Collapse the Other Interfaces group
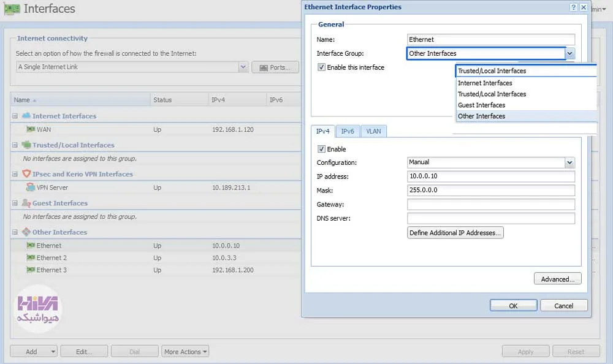613x364 pixels. pyautogui.click(x=15, y=232)
